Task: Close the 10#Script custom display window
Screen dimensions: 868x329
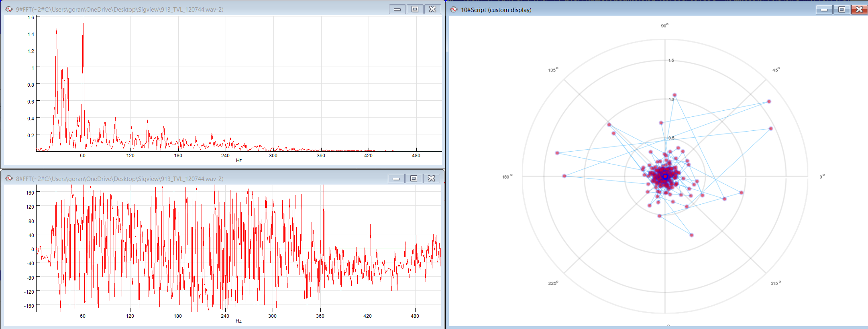Action: click(x=859, y=10)
